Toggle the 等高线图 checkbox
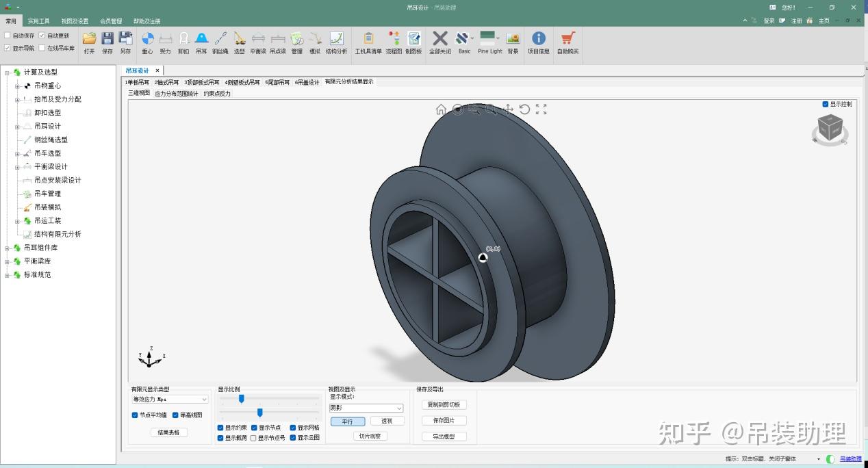 [x=175, y=415]
